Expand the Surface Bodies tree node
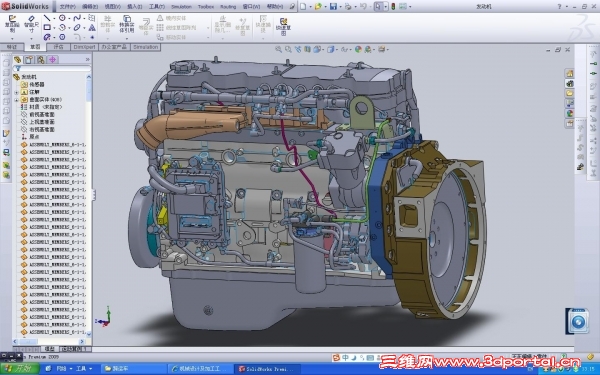 click(x=16, y=99)
